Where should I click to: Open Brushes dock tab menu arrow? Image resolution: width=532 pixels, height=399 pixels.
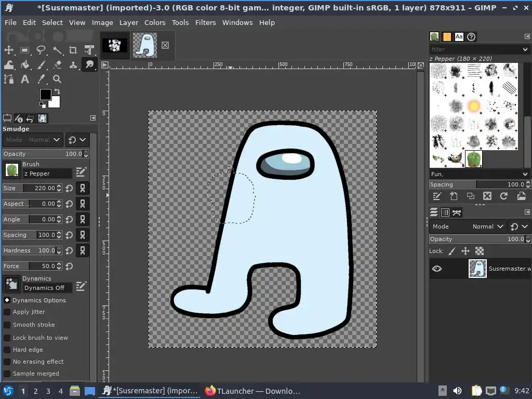527,37
